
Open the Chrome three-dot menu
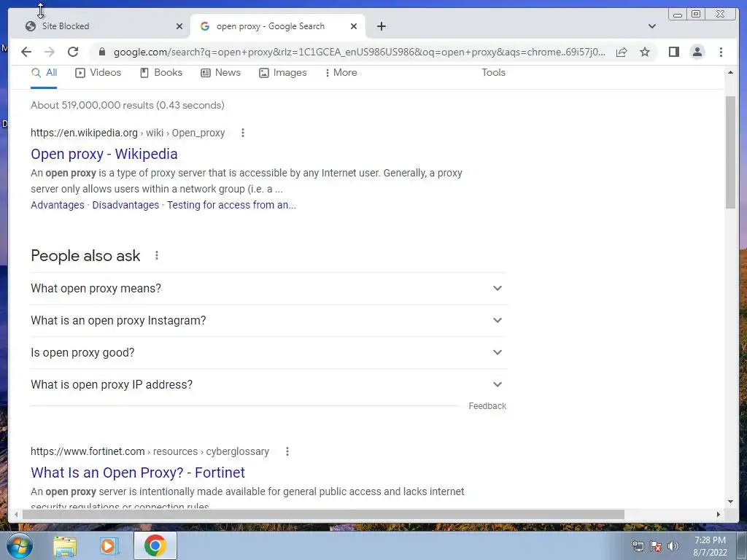point(721,52)
